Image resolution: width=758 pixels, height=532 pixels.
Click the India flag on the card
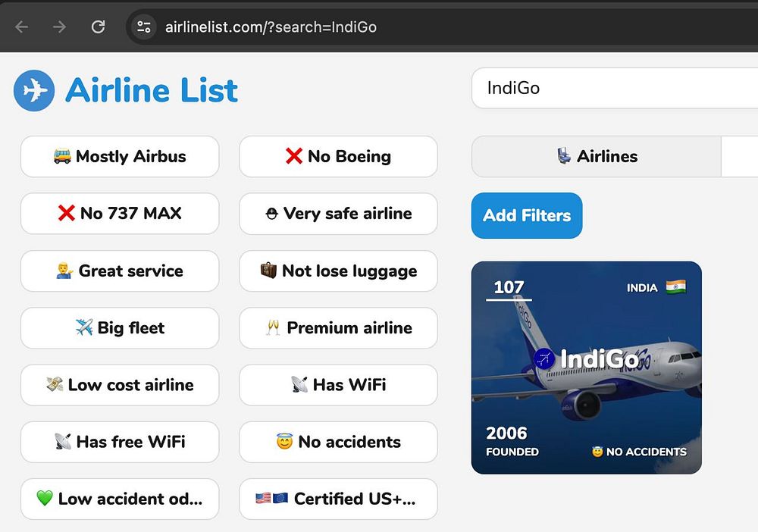click(x=675, y=287)
